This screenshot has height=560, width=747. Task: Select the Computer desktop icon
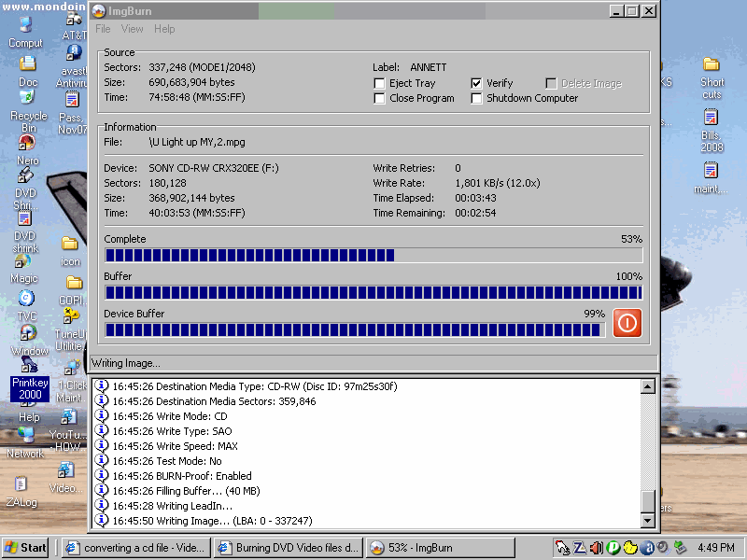(26, 33)
